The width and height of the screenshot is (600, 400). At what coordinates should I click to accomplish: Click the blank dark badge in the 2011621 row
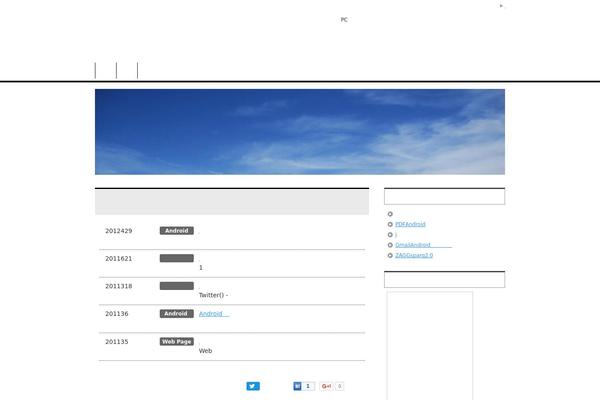[177, 258]
